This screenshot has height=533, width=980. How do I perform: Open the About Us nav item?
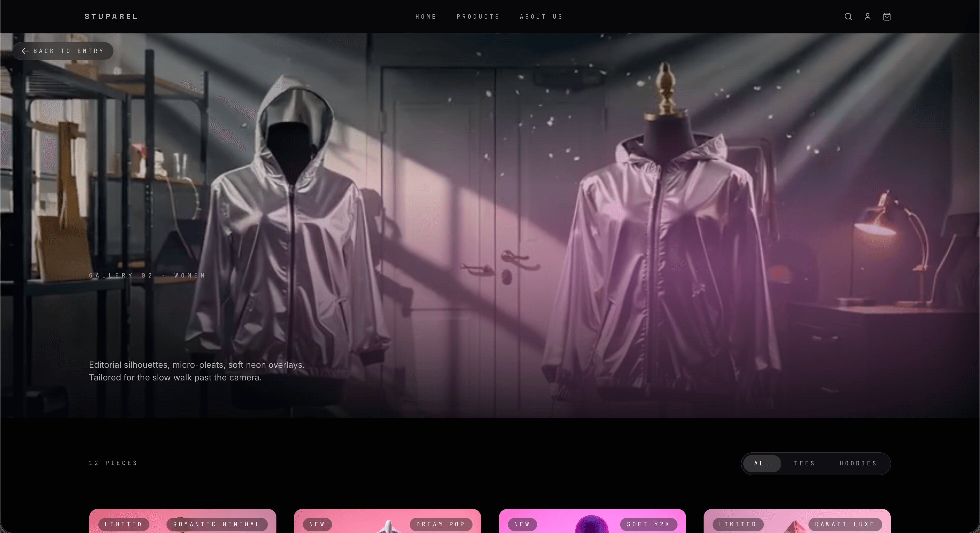pos(541,17)
